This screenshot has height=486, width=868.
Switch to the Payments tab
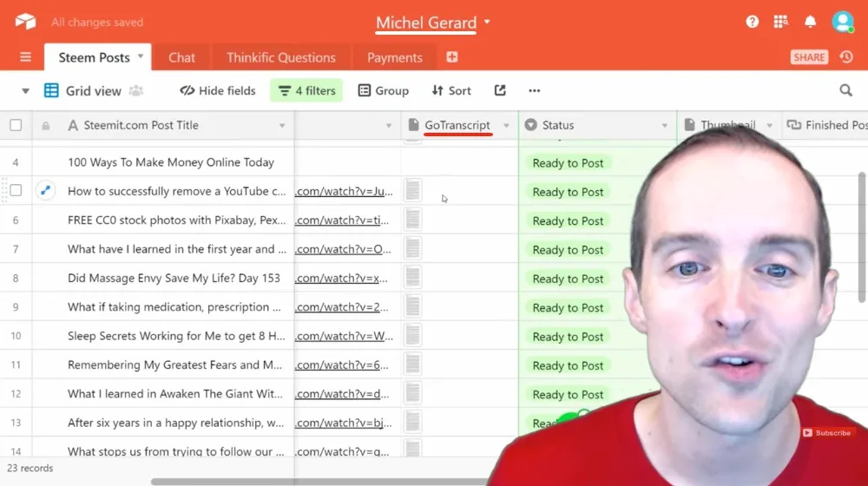coord(394,57)
